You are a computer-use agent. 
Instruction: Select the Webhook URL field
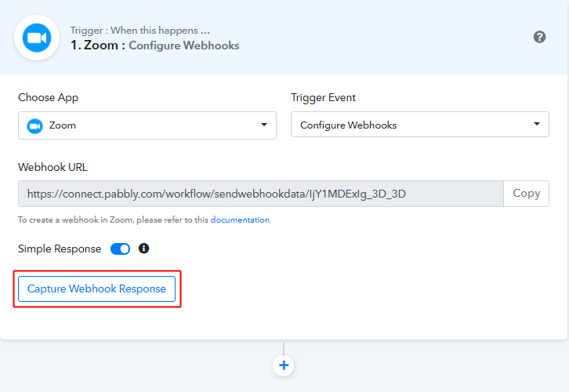[x=261, y=194]
